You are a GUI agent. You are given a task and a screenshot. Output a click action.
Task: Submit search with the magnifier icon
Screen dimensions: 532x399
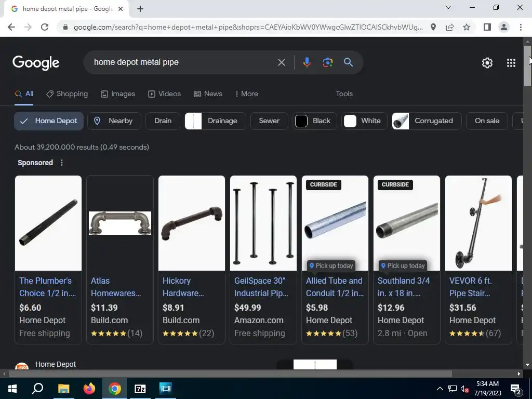coord(348,62)
